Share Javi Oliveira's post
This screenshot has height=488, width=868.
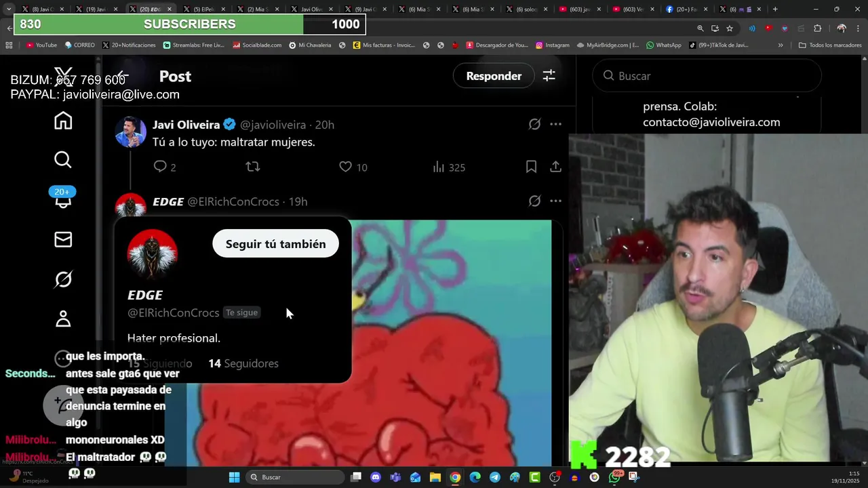555,167
